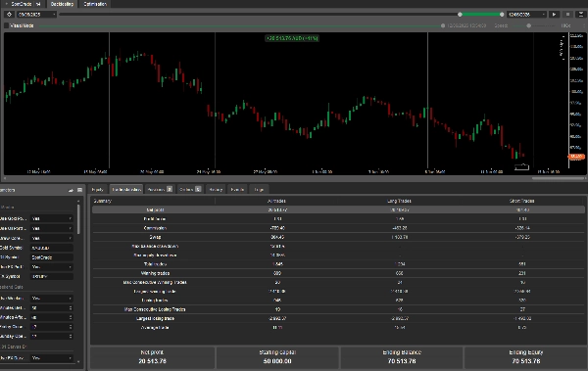The image size is (588, 371).
Task: Open the Use FX Curve dropdown
Action: click(x=51, y=358)
